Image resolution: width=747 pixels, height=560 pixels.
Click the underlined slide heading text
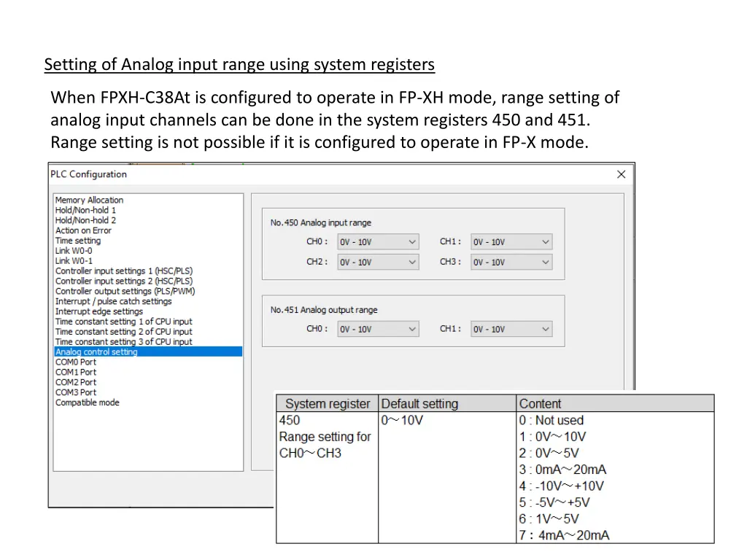click(239, 64)
